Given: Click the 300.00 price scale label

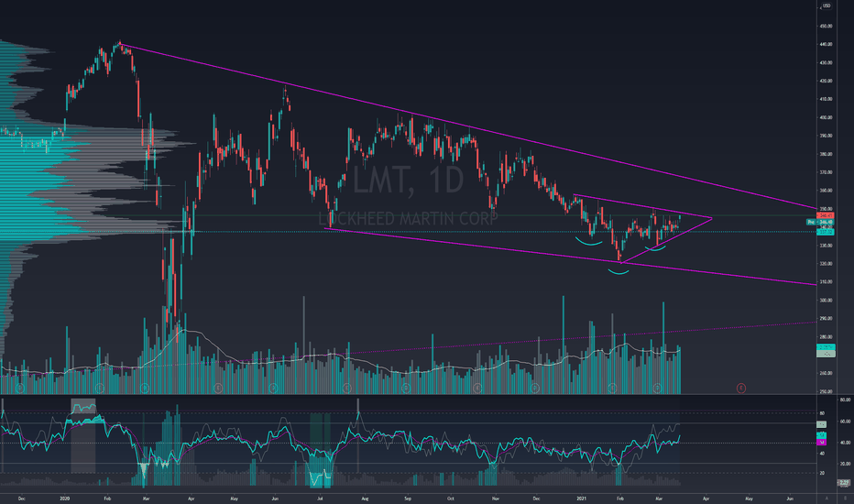Looking at the screenshot, I should click(x=826, y=301).
